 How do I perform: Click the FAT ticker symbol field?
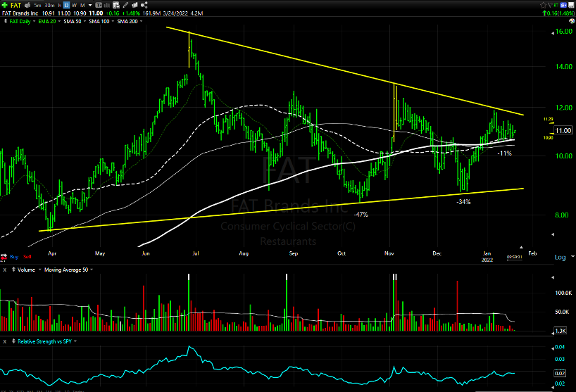[x=15, y=5]
